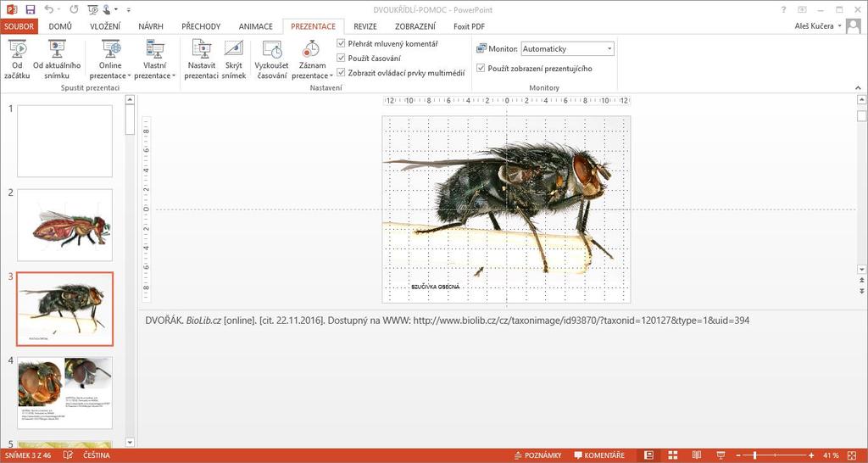
Task: Click the help question mark icon
Action: coord(783,9)
